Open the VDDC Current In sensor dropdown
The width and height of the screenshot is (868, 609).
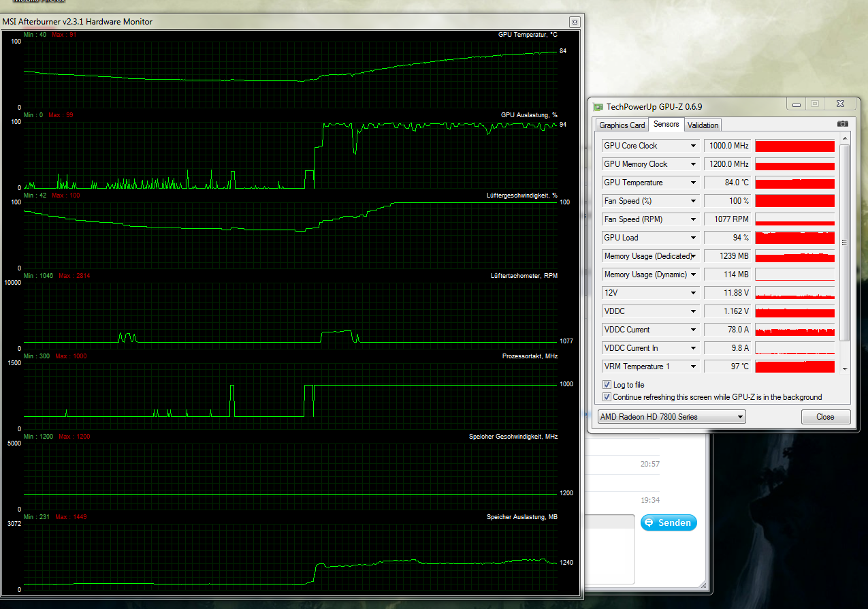(x=693, y=348)
